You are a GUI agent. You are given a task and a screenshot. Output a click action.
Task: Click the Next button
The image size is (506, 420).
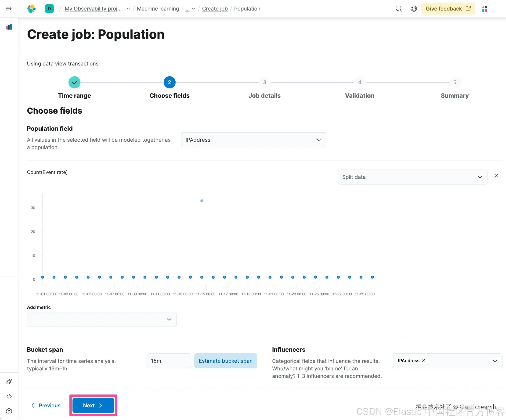93,406
